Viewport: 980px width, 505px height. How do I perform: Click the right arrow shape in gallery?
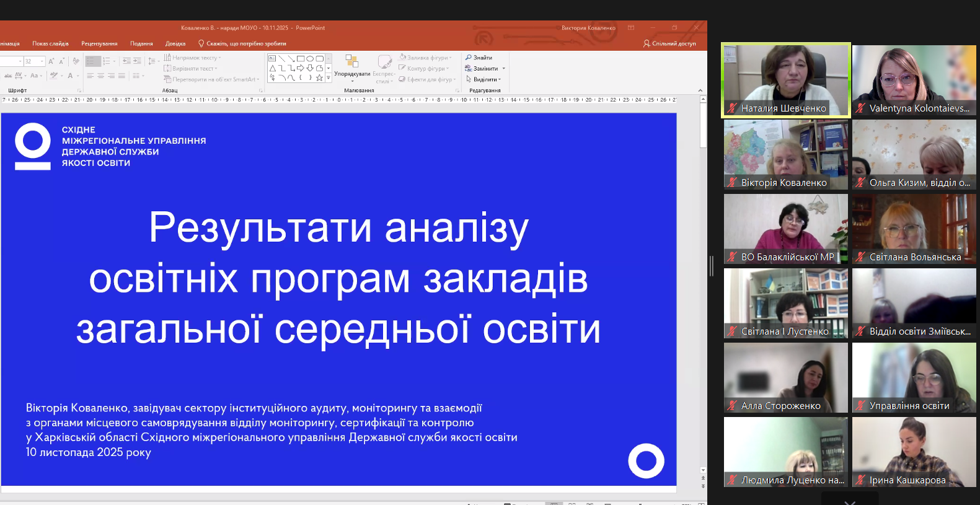click(x=300, y=68)
